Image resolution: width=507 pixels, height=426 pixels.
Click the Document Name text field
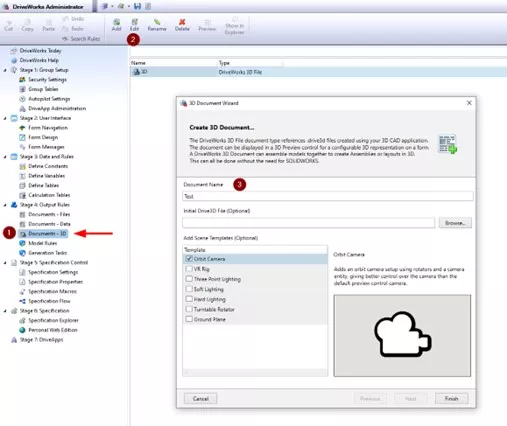pos(328,196)
